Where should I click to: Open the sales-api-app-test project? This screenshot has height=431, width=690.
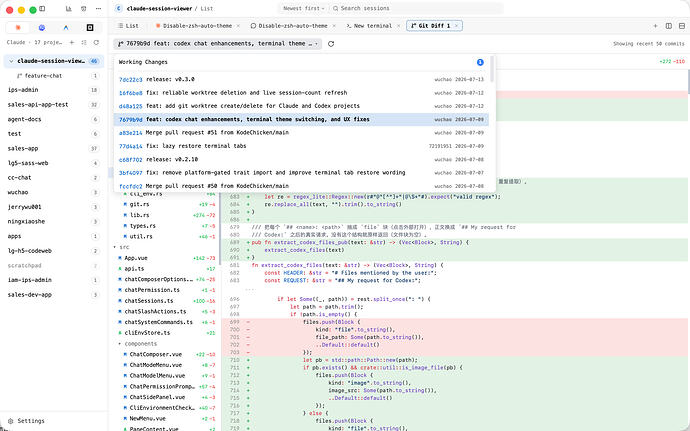tap(54, 105)
